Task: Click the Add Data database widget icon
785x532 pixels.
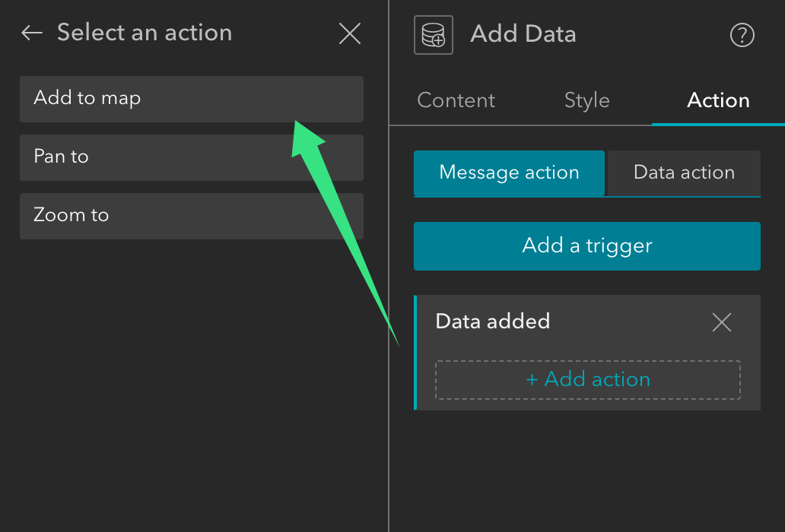Action: (433, 34)
